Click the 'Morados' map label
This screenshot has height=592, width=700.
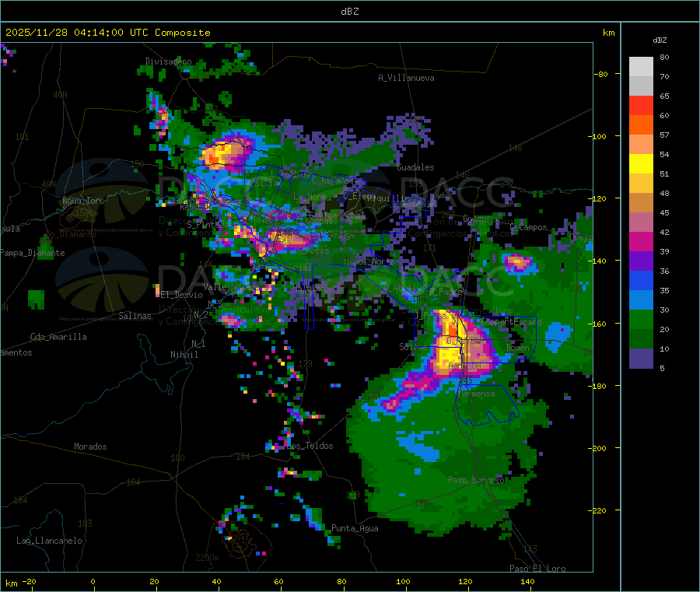click(x=90, y=447)
